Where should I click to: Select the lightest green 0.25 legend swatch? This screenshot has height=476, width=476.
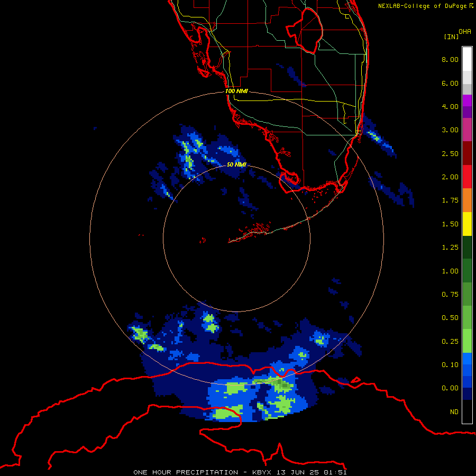(x=467, y=341)
